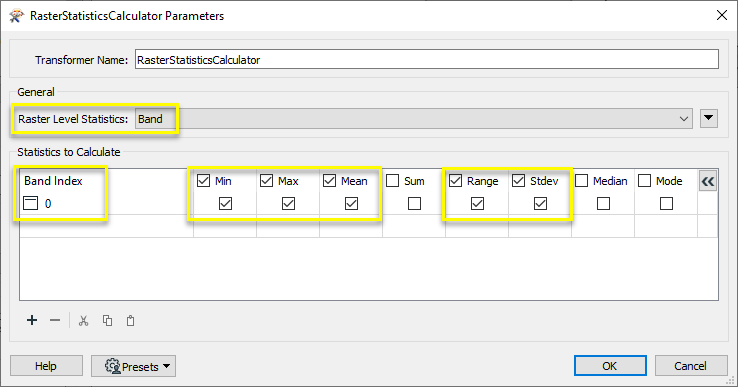
Task: Open band selector icon beside index 0
Action: 31,203
